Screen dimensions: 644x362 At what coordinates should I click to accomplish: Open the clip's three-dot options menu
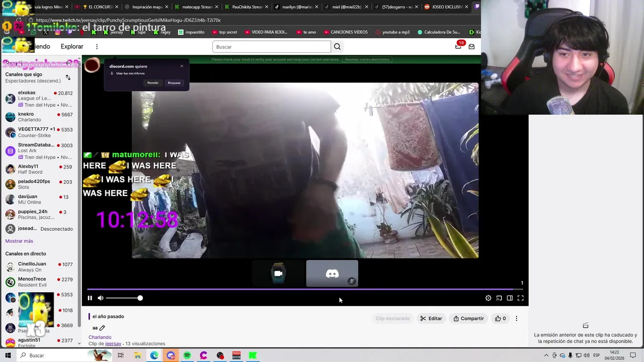(x=516, y=318)
